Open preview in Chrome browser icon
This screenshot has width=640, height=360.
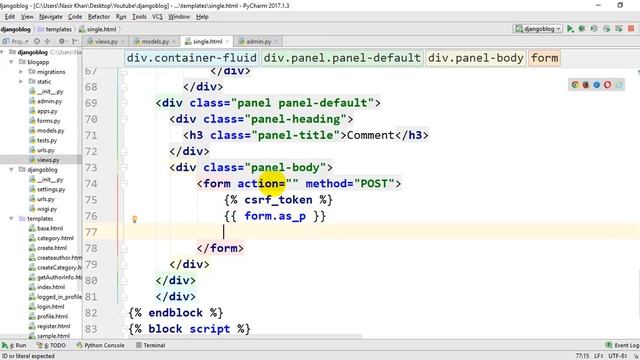[575, 84]
